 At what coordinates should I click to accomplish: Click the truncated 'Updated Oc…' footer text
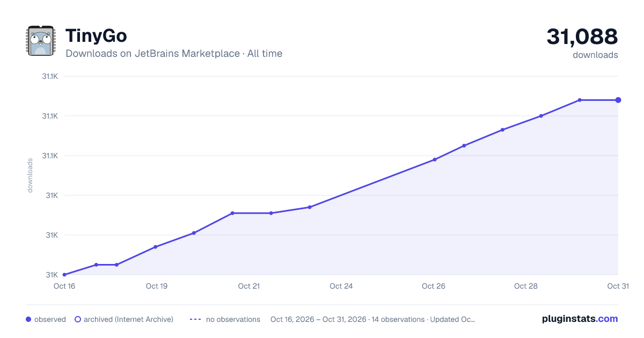pos(452,319)
